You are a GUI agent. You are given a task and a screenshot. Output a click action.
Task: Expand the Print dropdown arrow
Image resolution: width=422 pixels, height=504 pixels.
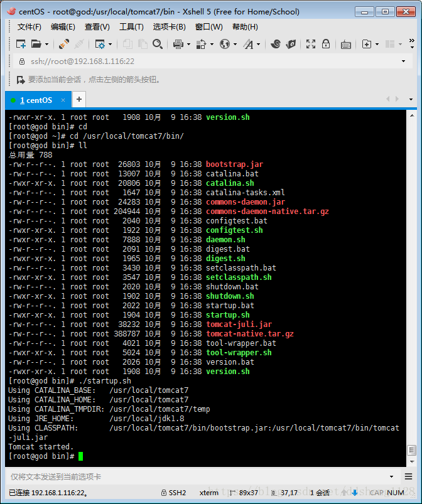pyautogui.click(x=188, y=44)
